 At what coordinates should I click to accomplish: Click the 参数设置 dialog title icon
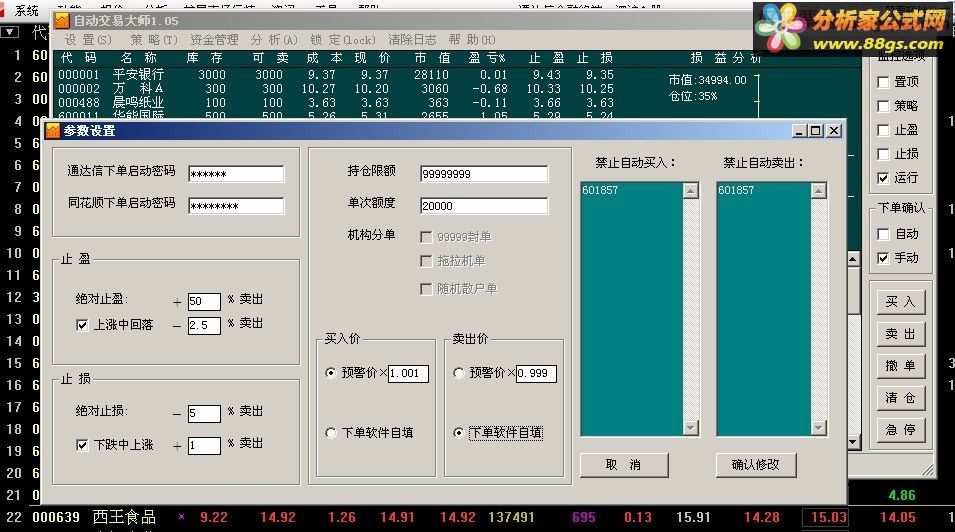[x=53, y=130]
